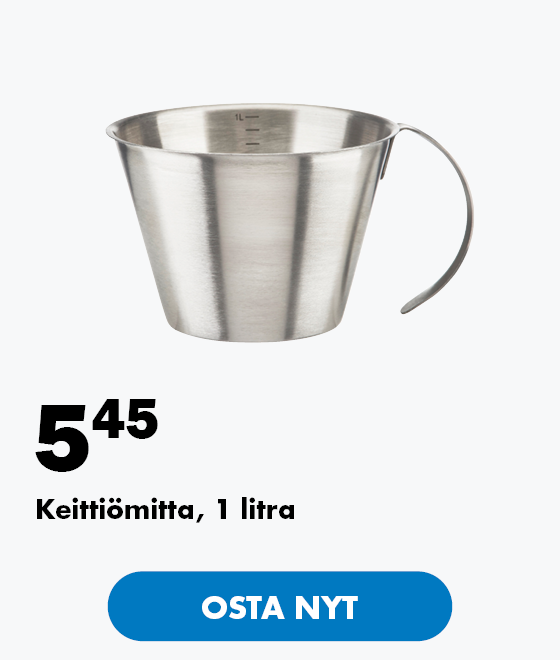560x660 pixels.
Task: Click the large digit 5 in the price
Action: [x=62, y=439]
